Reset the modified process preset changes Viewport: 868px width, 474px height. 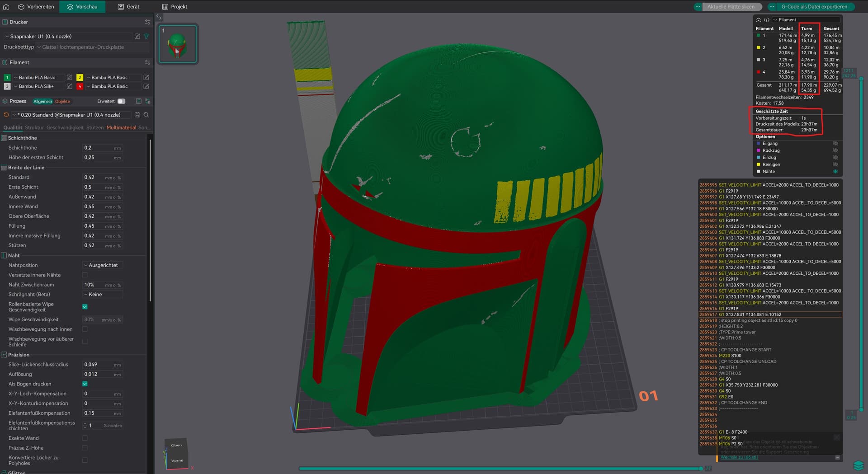pyautogui.click(x=6, y=115)
